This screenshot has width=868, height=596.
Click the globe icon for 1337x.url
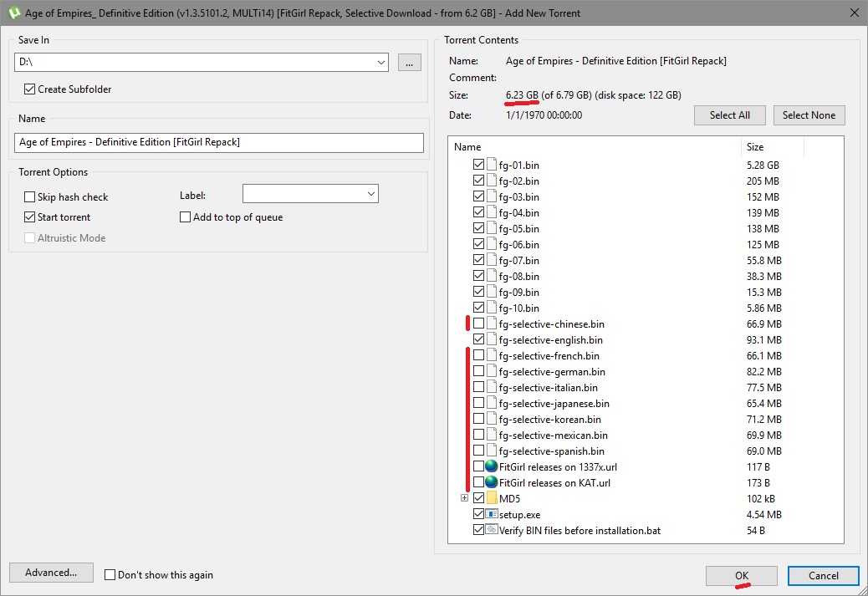click(x=492, y=466)
